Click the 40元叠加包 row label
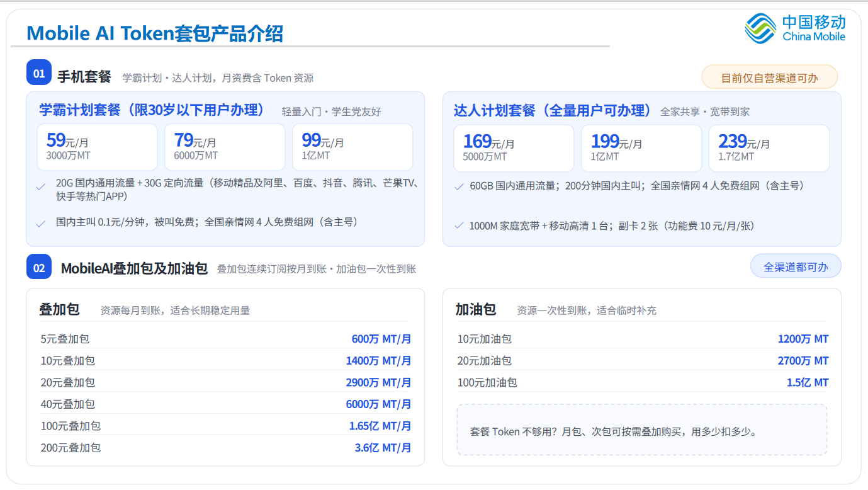The width and height of the screenshot is (868, 490). click(x=68, y=404)
